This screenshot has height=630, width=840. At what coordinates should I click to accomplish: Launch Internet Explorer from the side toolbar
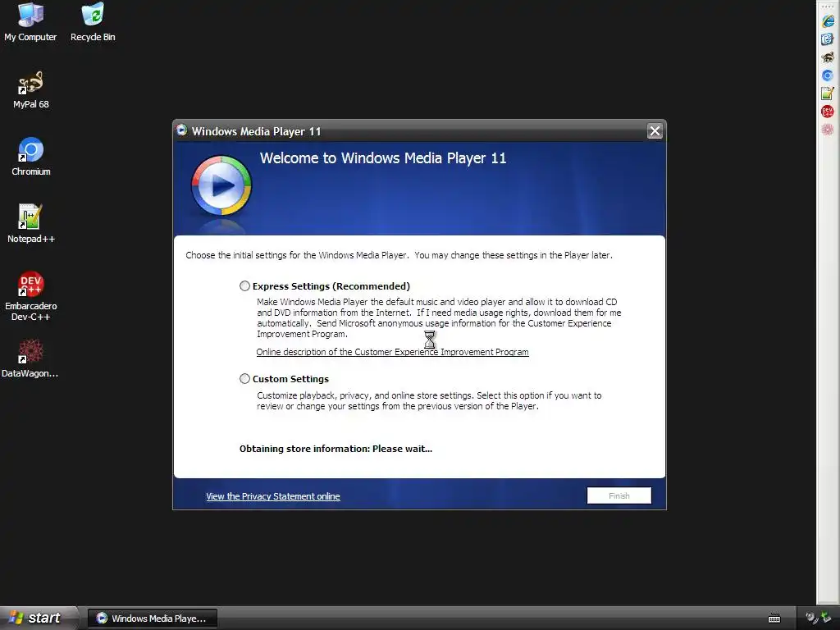pyautogui.click(x=828, y=21)
